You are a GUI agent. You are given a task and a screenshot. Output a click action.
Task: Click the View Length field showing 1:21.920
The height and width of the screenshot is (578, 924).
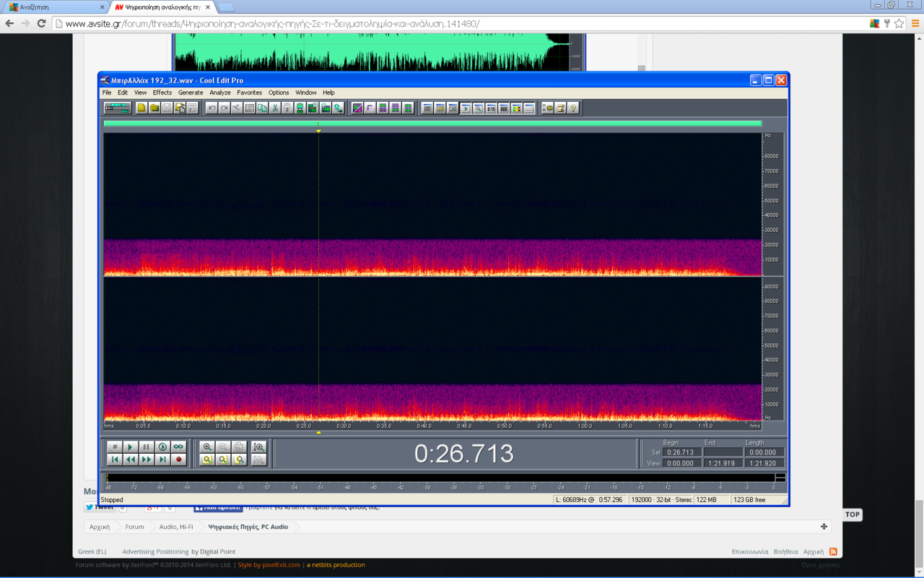click(x=765, y=463)
